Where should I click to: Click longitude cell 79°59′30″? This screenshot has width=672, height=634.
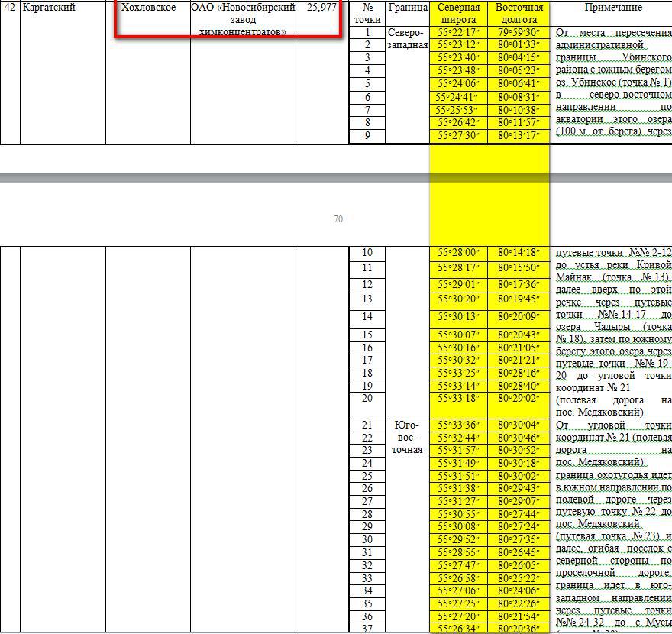[519, 33]
